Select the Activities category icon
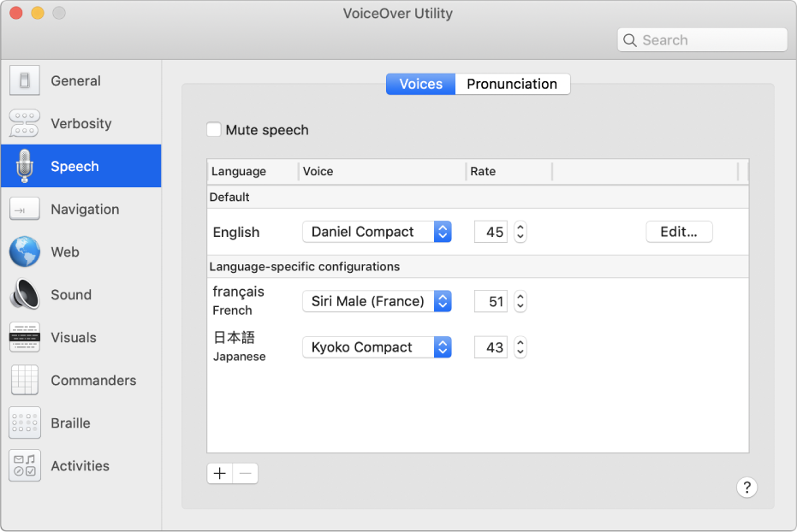 point(24,466)
